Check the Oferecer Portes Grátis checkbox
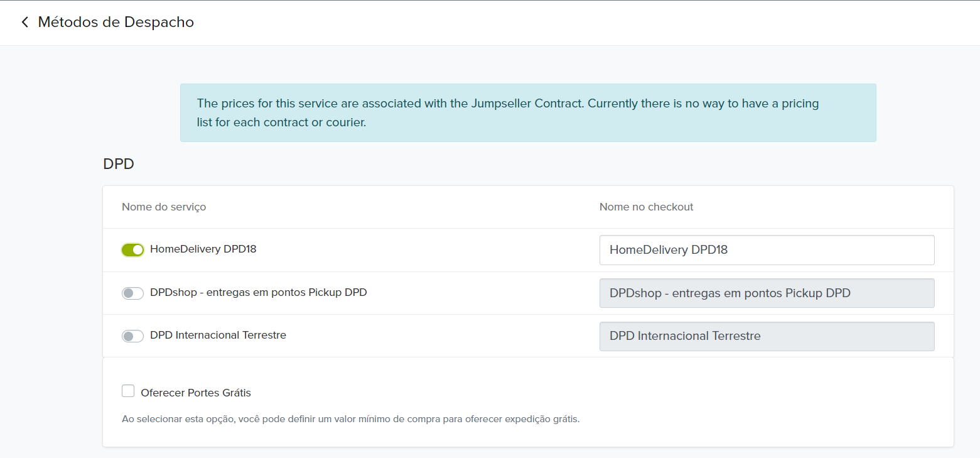Screen dimensions: 980x458 128,391
